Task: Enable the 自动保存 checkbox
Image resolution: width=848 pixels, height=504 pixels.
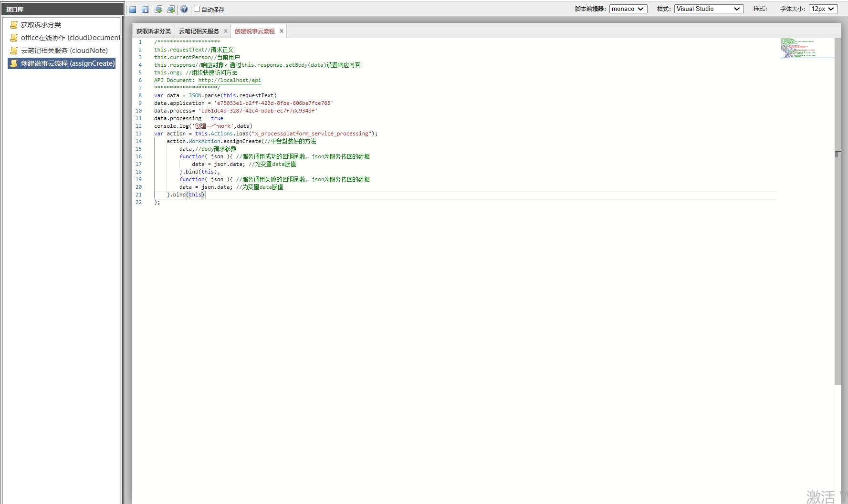Action: pos(197,9)
